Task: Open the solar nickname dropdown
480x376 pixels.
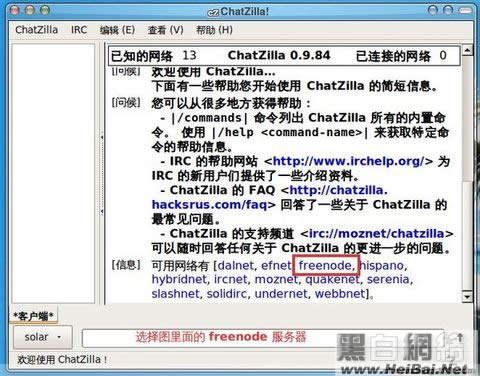Action: [x=43, y=337]
